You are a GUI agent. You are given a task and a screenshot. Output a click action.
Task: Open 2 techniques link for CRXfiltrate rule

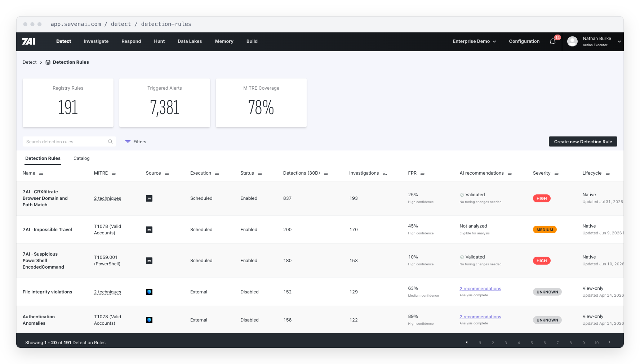coord(107,198)
